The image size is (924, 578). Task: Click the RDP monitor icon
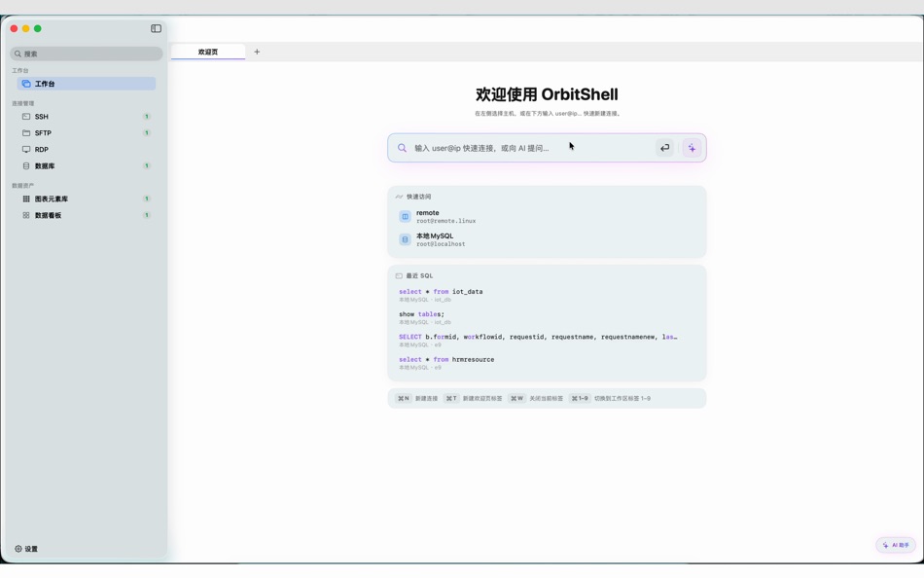click(26, 150)
